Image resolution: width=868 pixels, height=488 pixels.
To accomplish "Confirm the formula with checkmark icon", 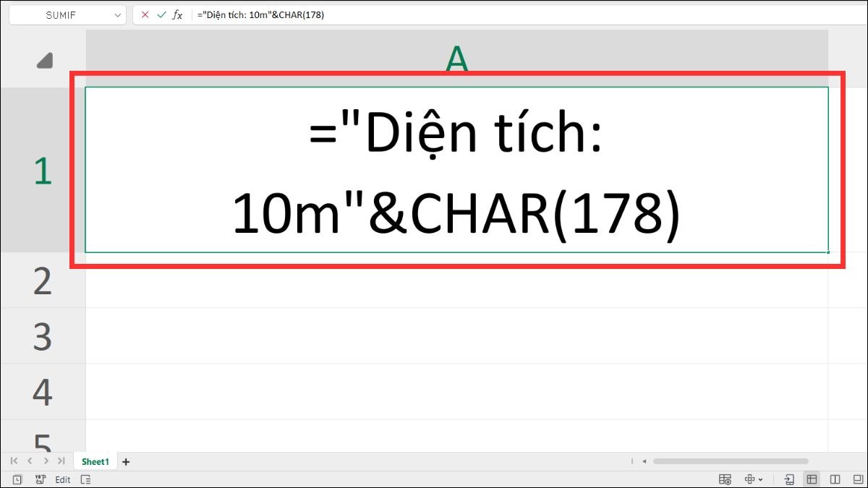I will coord(161,14).
